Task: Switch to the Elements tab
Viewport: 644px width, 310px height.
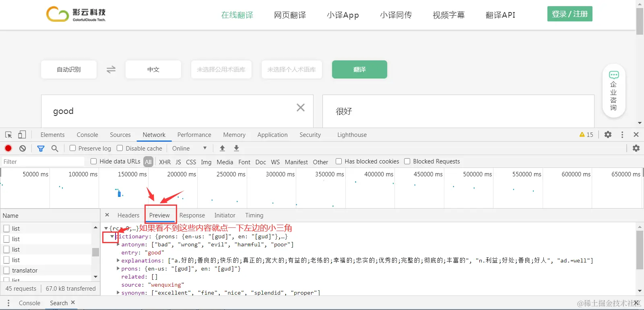Action: coord(52,135)
